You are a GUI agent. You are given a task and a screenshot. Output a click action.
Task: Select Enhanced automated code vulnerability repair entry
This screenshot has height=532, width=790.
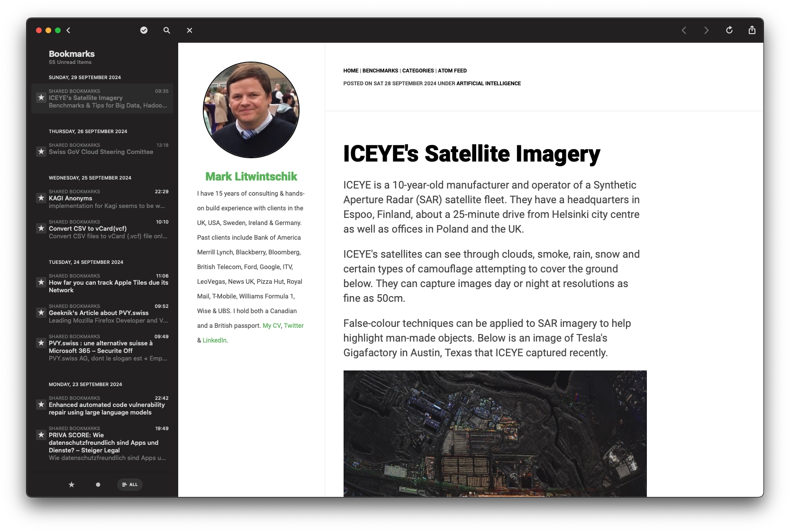(102, 405)
